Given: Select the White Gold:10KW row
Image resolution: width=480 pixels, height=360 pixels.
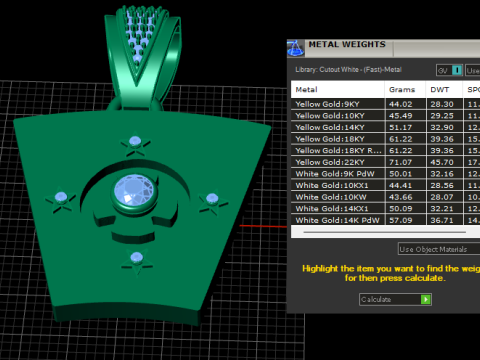Looking at the screenshot, I should click(x=385, y=197).
